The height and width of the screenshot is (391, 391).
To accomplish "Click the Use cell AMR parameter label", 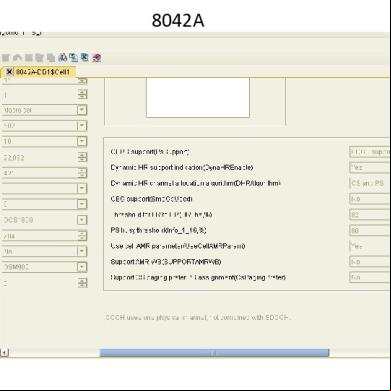I will click(x=178, y=246).
